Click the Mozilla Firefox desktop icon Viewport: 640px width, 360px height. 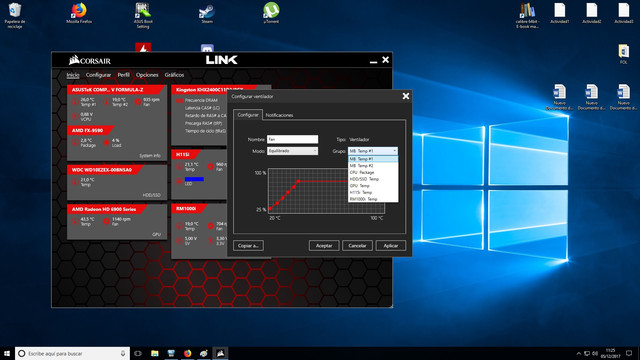pos(79,13)
